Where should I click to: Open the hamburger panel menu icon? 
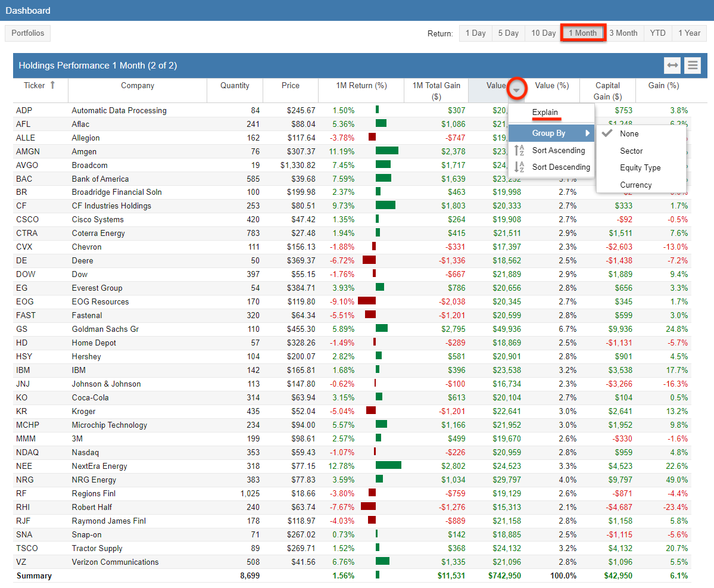pos(693,66)
